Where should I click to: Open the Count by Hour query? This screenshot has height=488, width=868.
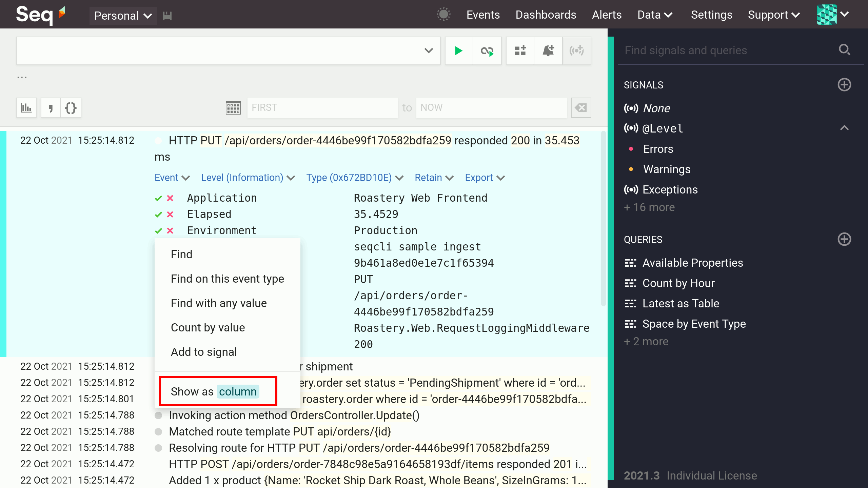pyautogui.click(x=670, y=283)
